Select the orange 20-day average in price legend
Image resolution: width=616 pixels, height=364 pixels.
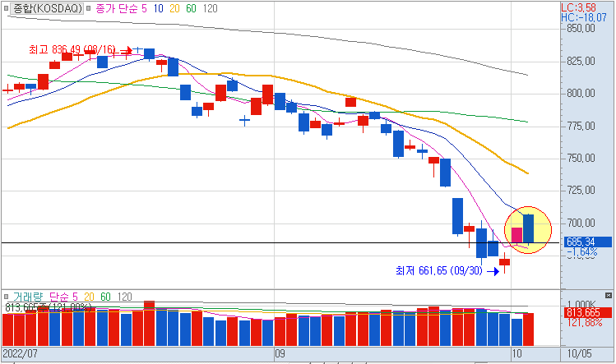(175, 8)
